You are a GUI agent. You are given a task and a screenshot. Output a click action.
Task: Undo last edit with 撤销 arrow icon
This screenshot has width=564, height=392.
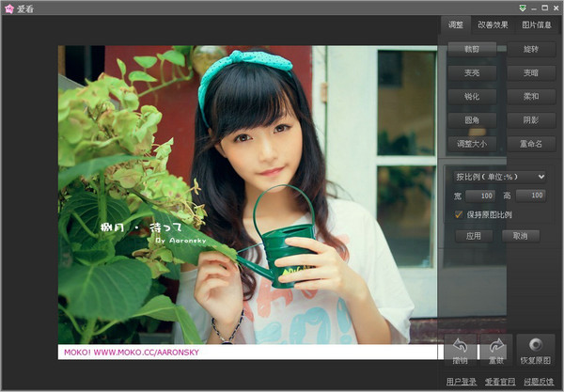460,351
